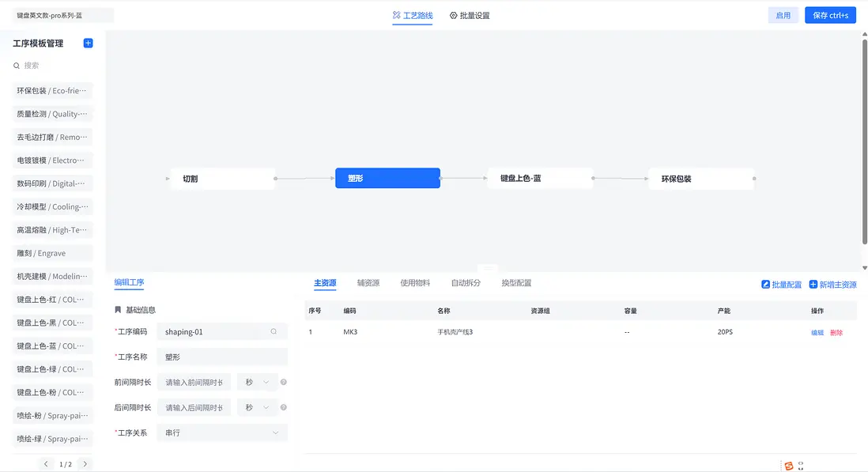Click the Sogou input method tray icon
The image size is (868, 472).
pyautogui.click(x=789, y=466)
